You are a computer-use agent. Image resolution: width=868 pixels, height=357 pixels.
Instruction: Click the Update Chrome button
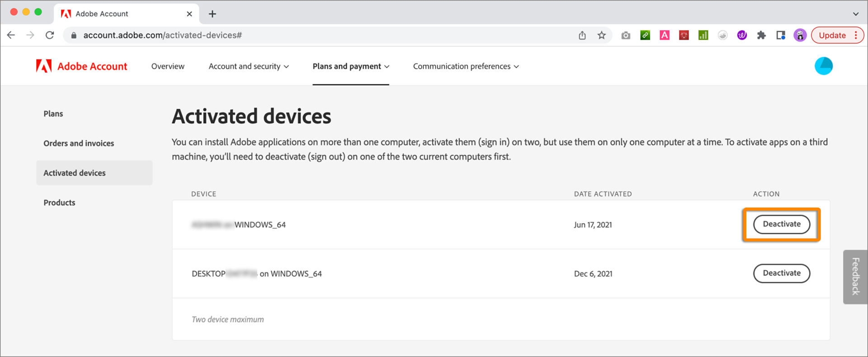[832, 35]
